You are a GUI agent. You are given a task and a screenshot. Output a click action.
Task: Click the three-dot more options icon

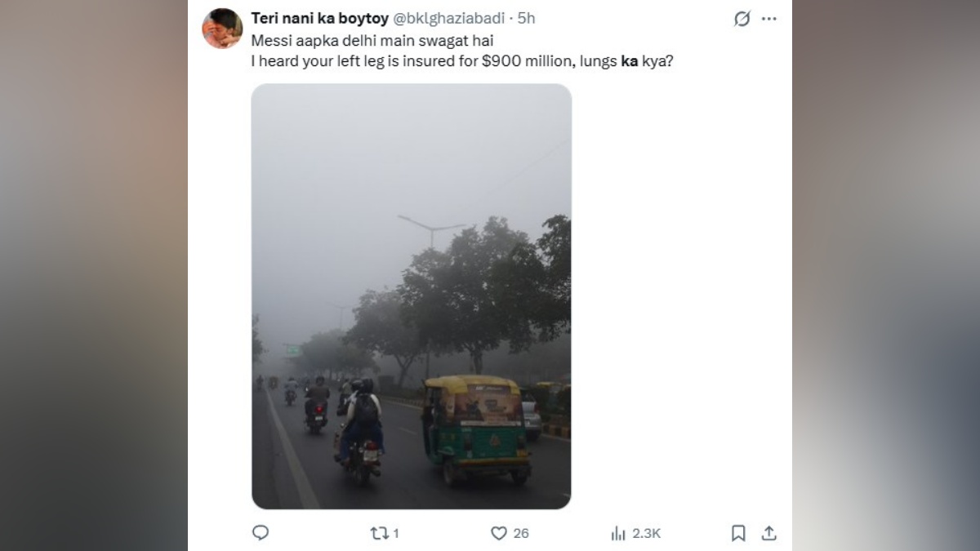tap(768, 16)
